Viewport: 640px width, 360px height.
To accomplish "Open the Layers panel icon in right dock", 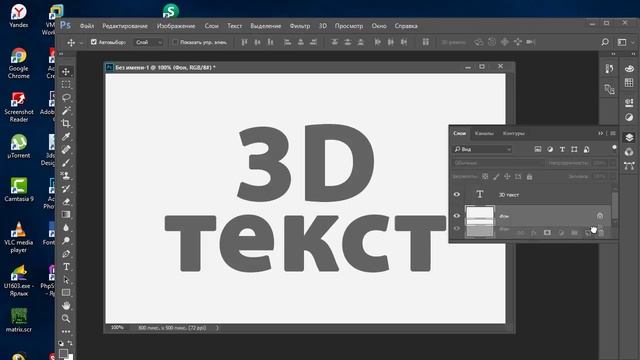I will 629,138.
